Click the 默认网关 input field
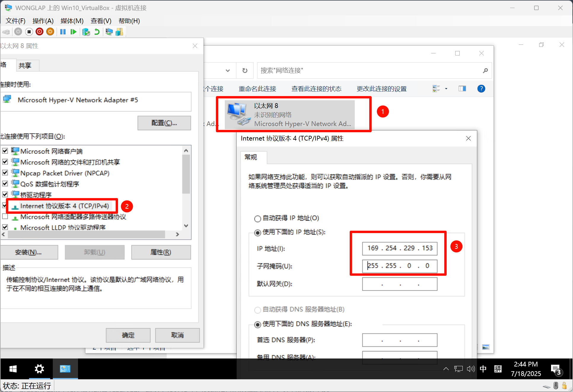This screenshot has height=392, width=573. coord(399,284)
